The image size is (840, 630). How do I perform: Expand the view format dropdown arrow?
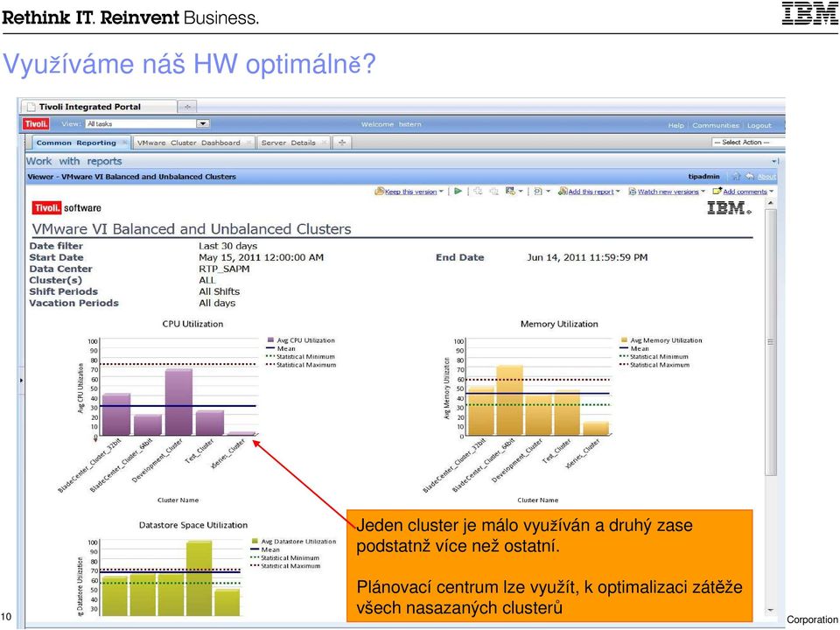[548, 192]
